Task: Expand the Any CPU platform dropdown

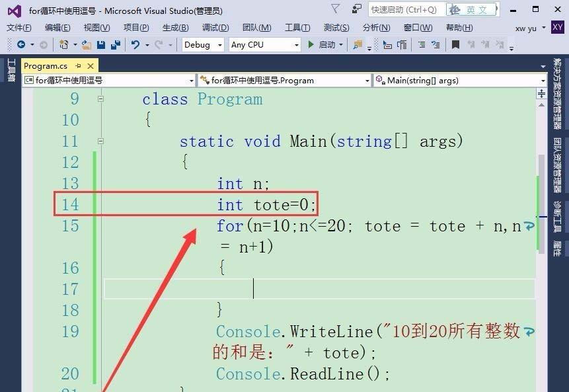Action: [x=264, y=44]
